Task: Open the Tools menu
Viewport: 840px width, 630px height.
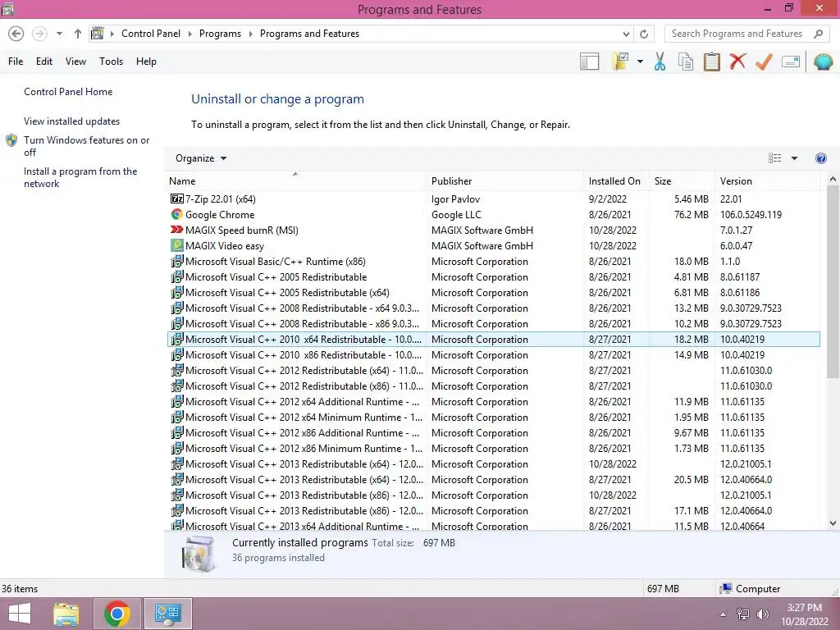Action: click(x=111, y=62)
